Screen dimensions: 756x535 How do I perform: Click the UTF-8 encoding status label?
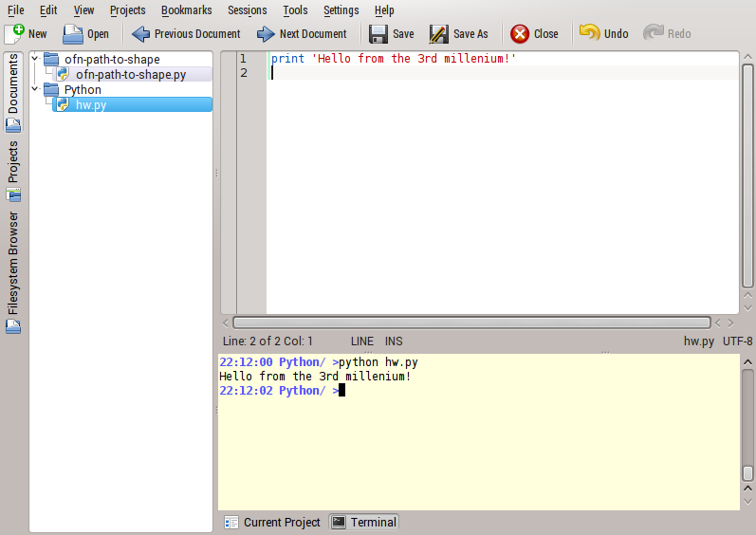(x=737, y=341)
